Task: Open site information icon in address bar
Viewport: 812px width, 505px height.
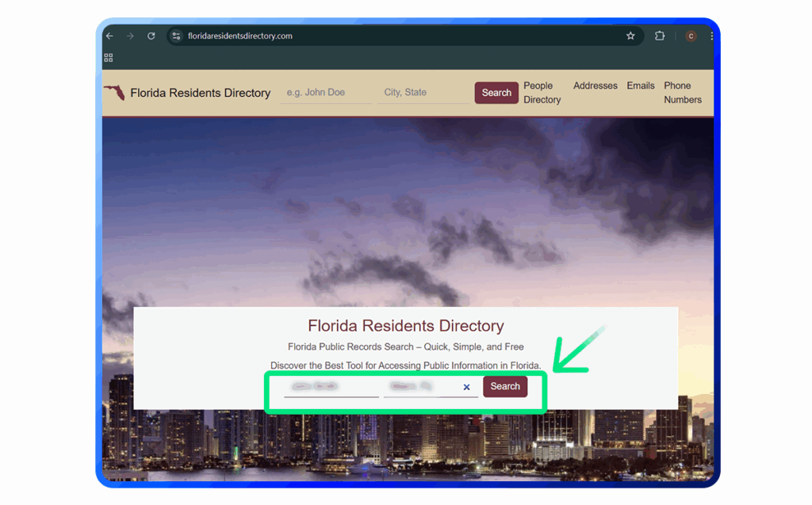Action: 177,36
